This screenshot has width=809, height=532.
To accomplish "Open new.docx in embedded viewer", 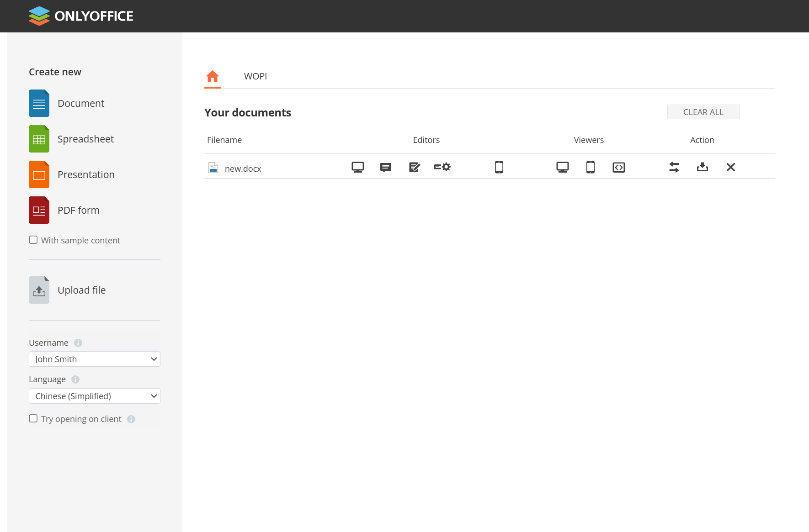I will click(x=618, y=168).
